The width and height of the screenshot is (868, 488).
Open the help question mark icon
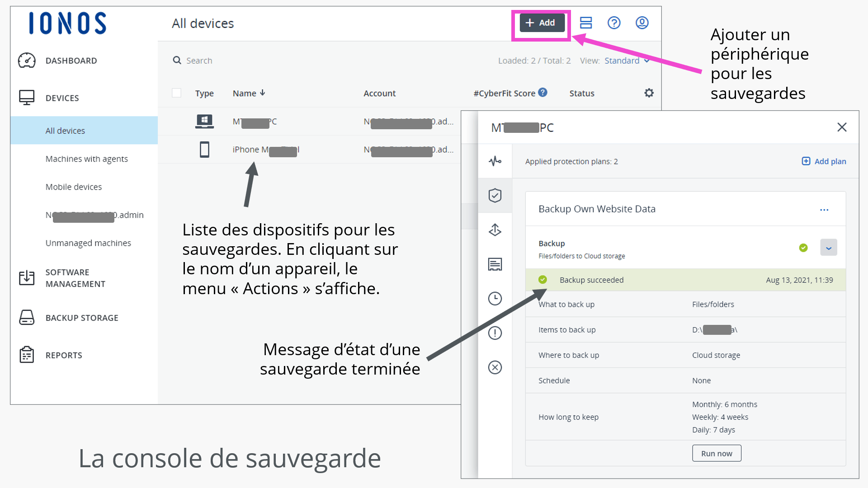tap(614, 23)
